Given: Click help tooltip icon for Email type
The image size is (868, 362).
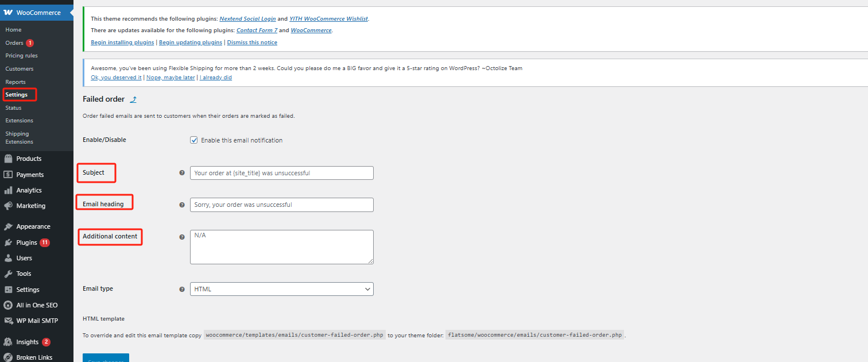Looking at the screenshot, I should (x=182, y=289).
